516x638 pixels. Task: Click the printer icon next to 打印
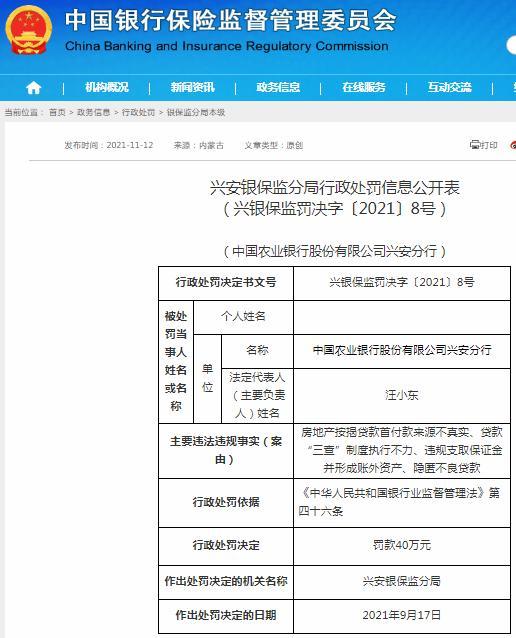[474, 144]
